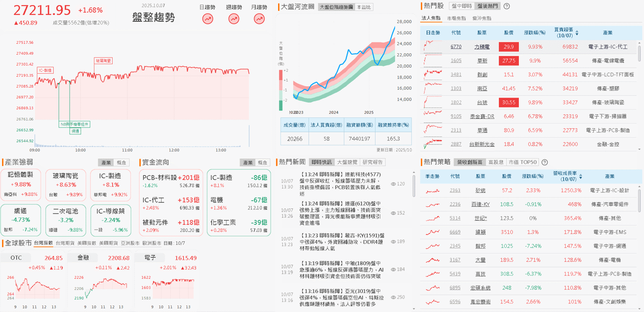Click the 月趨勢 monthly trend arrow icon
Image resolution: width=644 pixels, height=312 pixels.
259,19
